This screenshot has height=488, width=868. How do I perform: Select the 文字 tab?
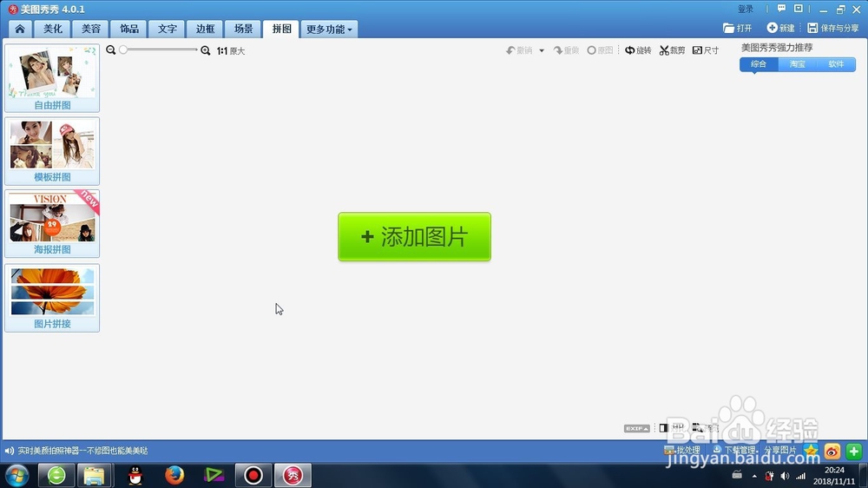click(167, 29)
